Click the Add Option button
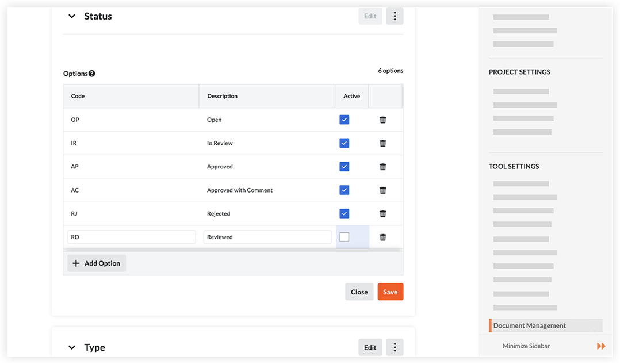 click(97, 263)
